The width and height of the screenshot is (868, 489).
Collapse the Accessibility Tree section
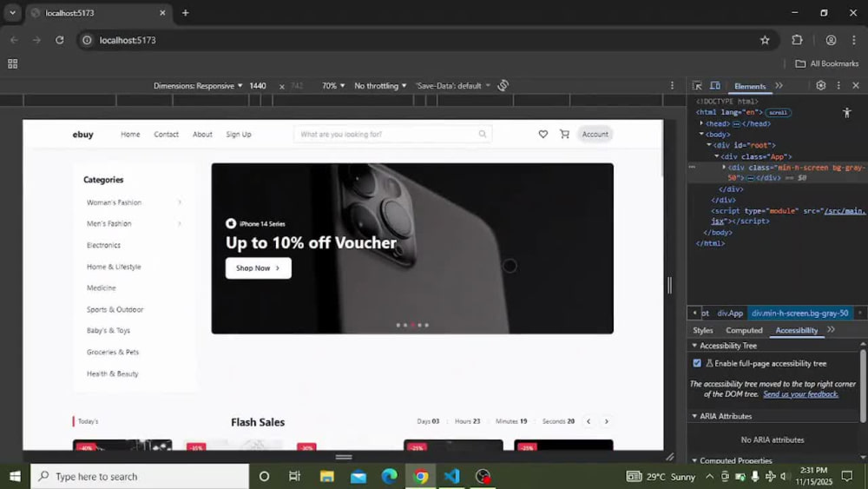(694, 346)
